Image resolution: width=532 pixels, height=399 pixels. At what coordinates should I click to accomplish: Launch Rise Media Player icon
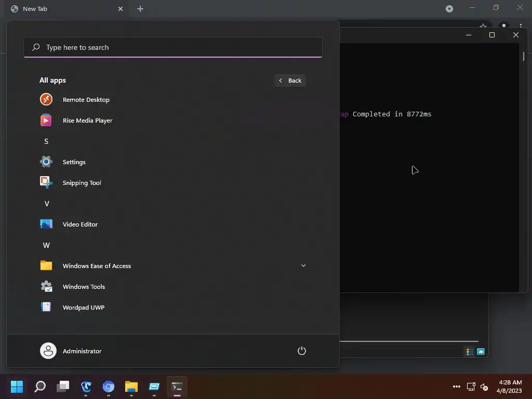46,120
